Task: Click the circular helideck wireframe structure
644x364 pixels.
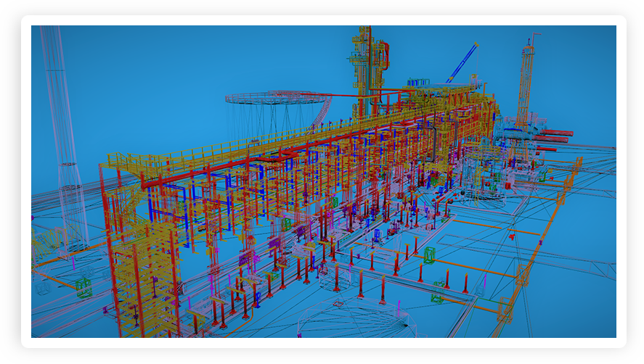Action: pos(277,98)
